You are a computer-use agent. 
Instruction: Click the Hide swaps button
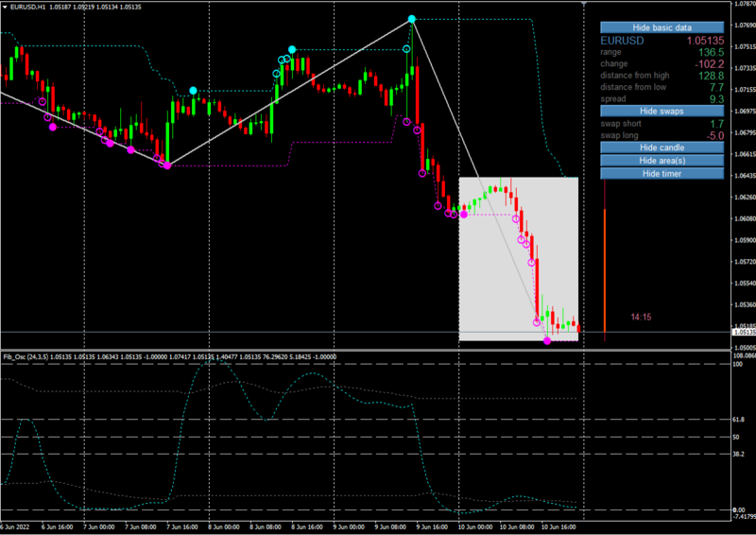click(x=661, y=111)
